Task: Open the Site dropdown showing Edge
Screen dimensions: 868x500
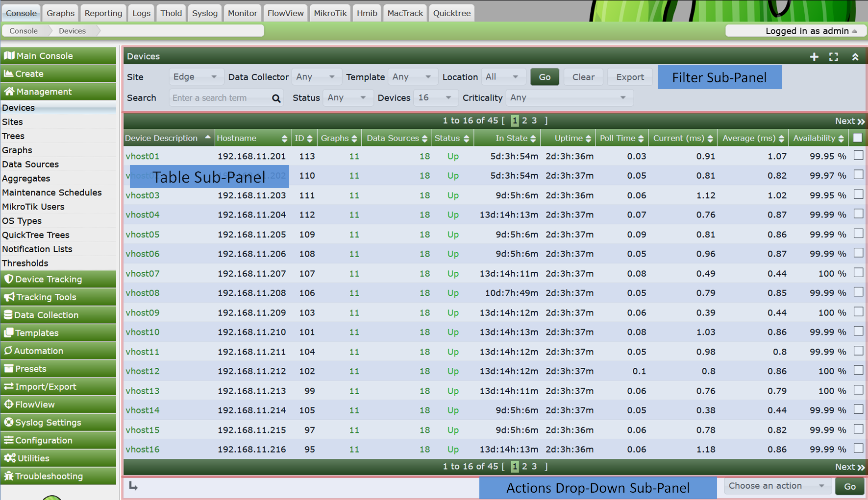Action: click(x=195, y=77)
